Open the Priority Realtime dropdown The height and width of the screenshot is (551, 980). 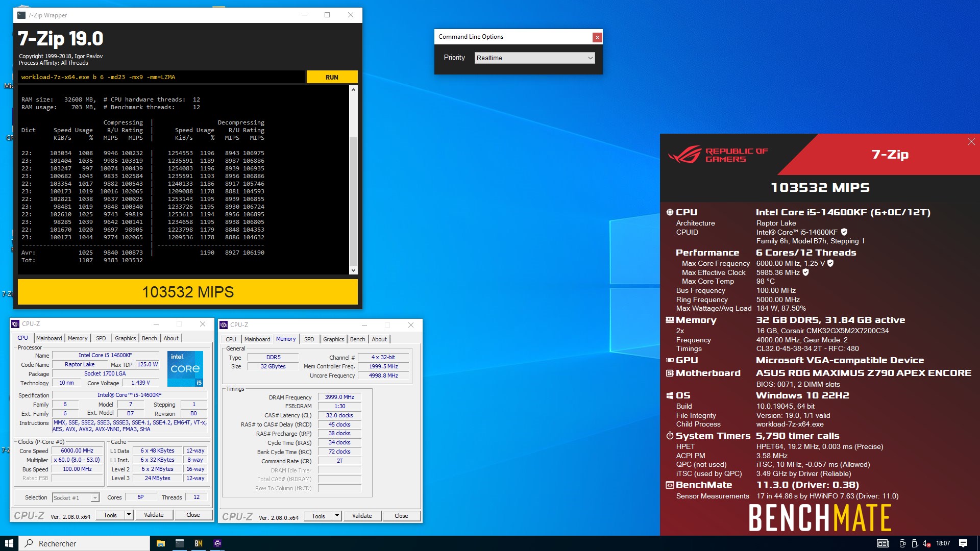[534, 58]
